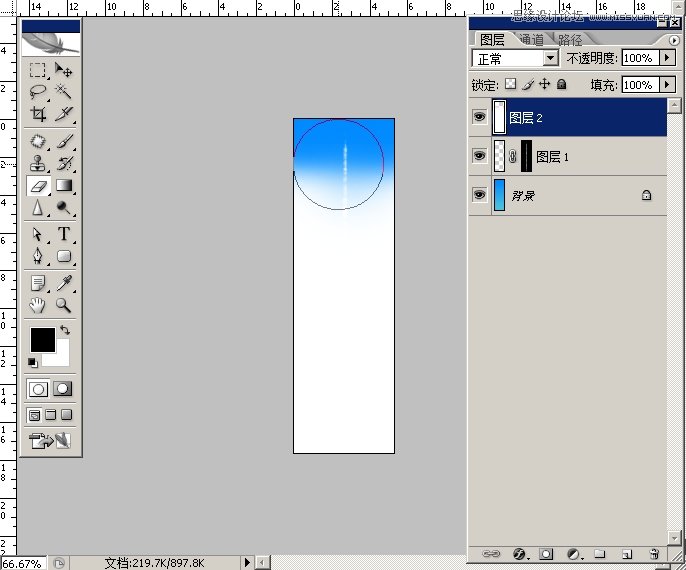Viewport: 686px width, 570px height.
Task: Hide the 背景 layer
Action: (x=479, y=195)
